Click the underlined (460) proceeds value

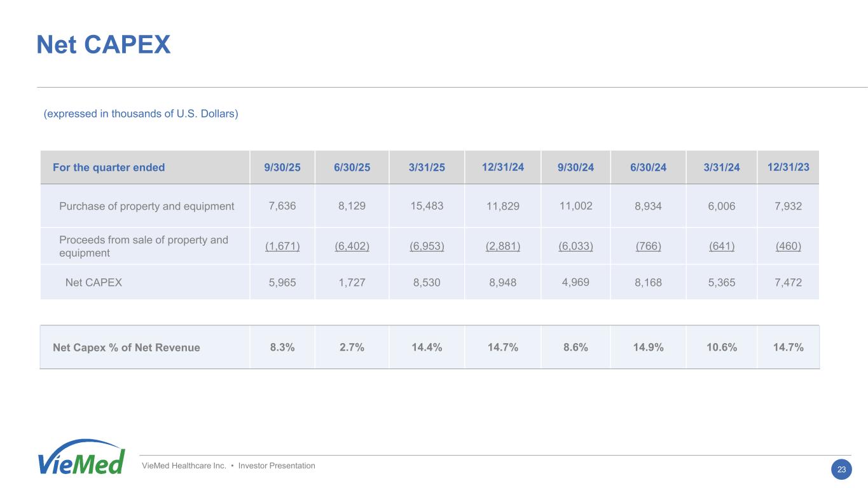click(x=788, y=247)
